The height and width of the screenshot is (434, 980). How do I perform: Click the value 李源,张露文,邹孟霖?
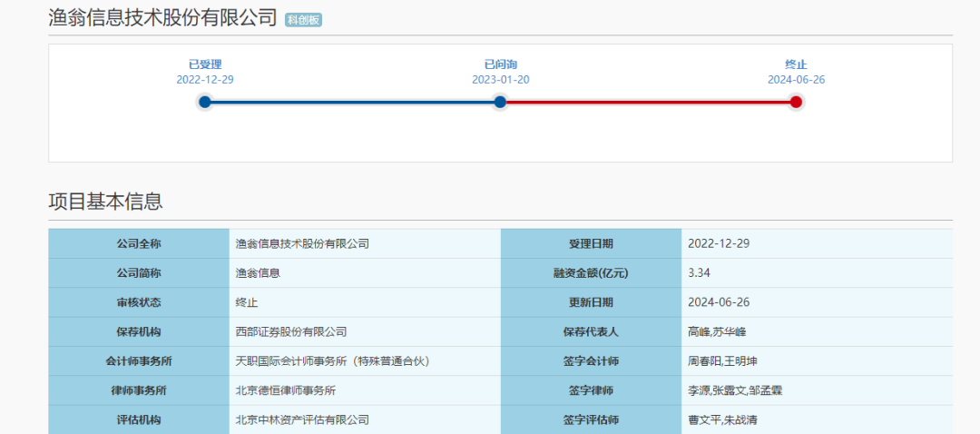(x=735, y=390)
